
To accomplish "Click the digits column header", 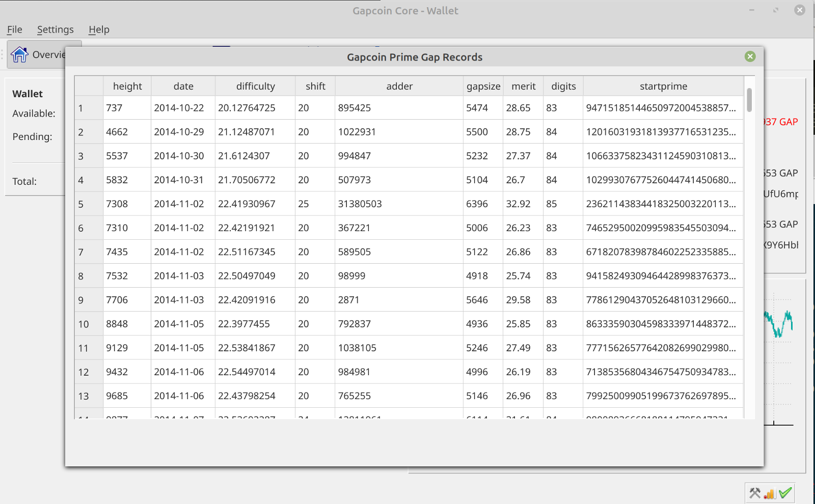I will 563,86.
